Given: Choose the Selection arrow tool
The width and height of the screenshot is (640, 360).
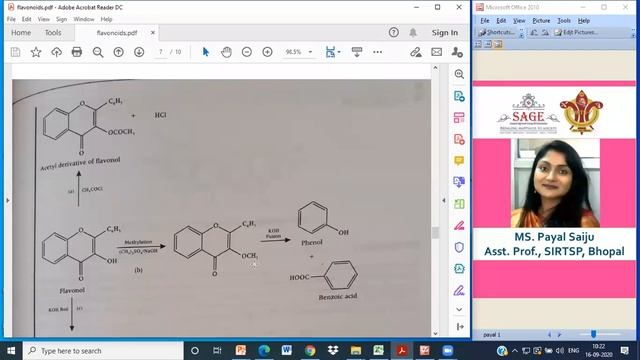Looking at the screenshot, I should pos(206,52).
